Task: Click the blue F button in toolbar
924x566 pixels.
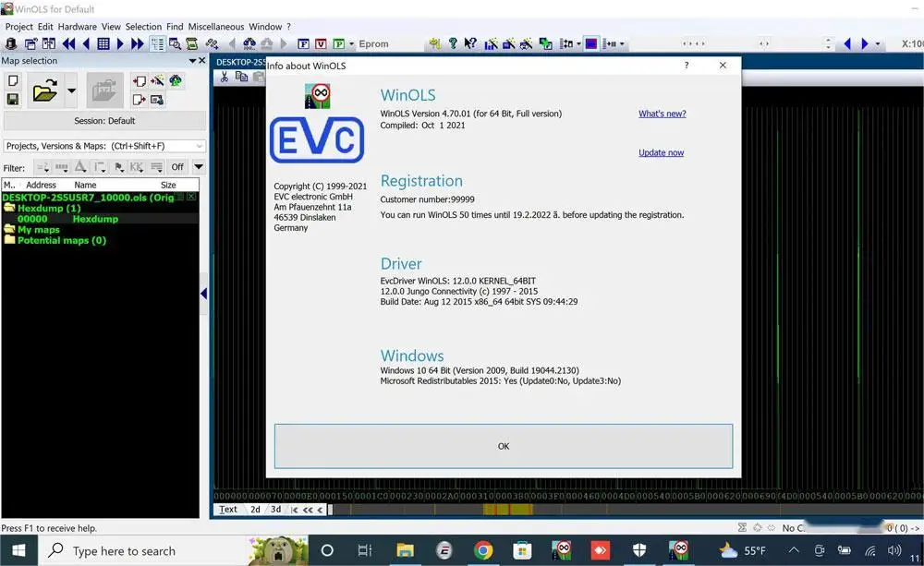Action: [303, 43]
